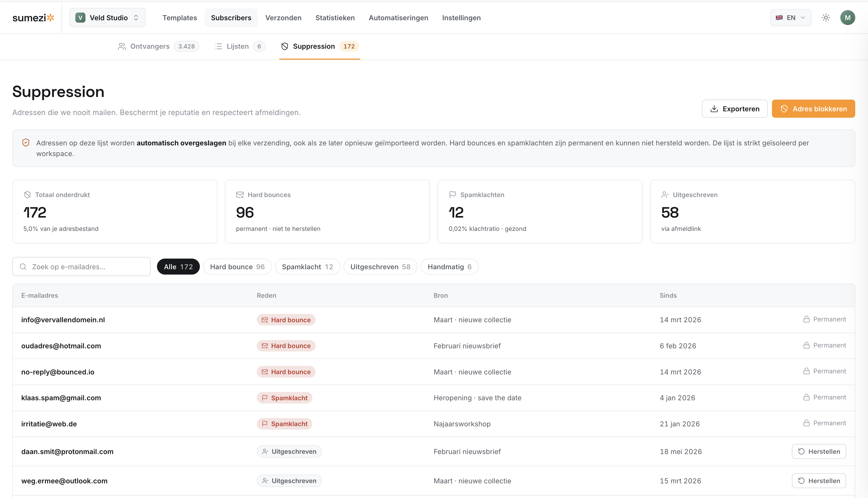Click the Exporteren button
The height and width of the screenshot is (498, 868).
[x=734, y=109]
